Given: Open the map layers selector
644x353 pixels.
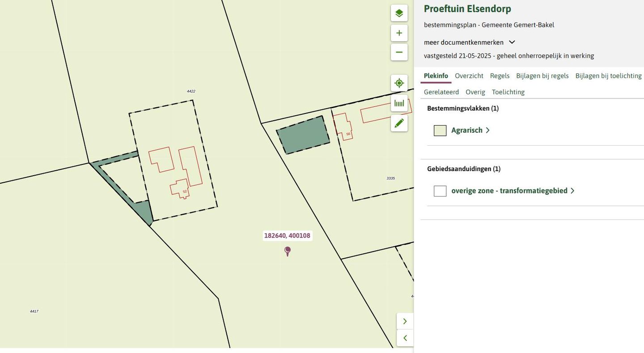Looking at the screenshot, I should tap(399, 13).
